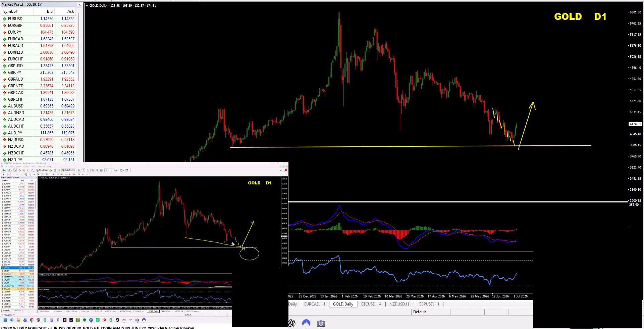Click the large camera taskbar icon
Screen dimensions: 644x329
click(x=321, y=323)
